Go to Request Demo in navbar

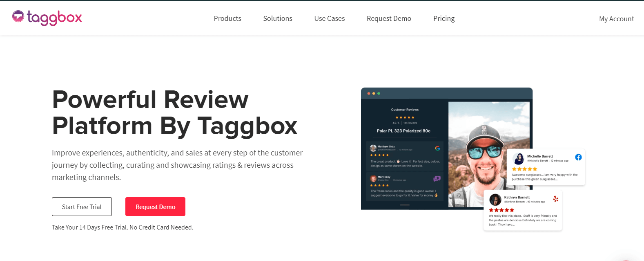(x=389, y=18)
